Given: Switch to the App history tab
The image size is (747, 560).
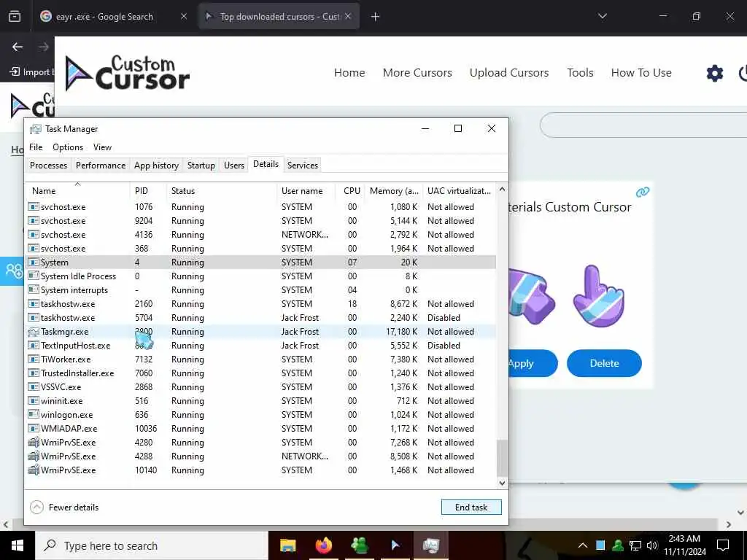Looking at the screenshot, I should point(156,166).
